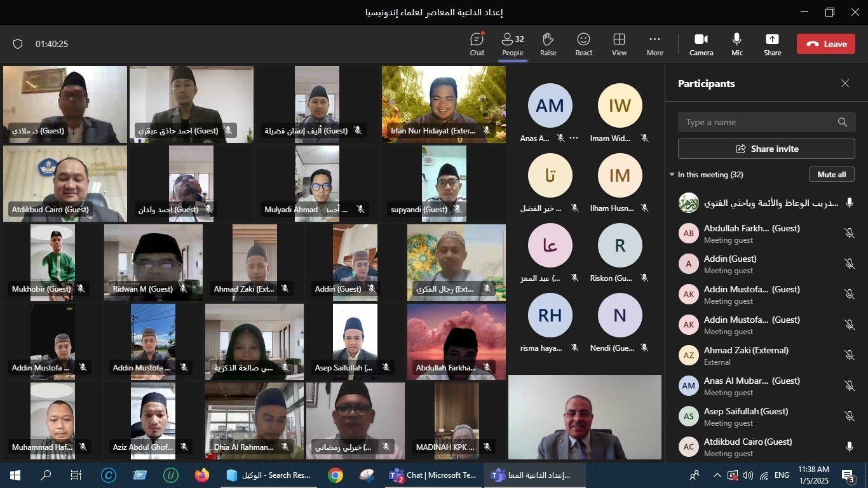This screenshot has width=868, height=488.
Task: Open the Chat panel
Action: pos(477,44)
